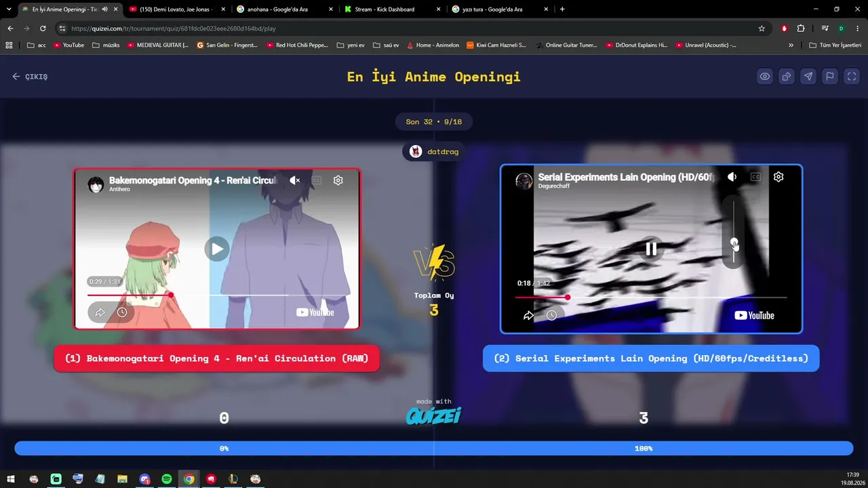This screenshot has height=488, width=868.
Task: Open the Chrome profile avatar
Action: [x=841, y=28]
